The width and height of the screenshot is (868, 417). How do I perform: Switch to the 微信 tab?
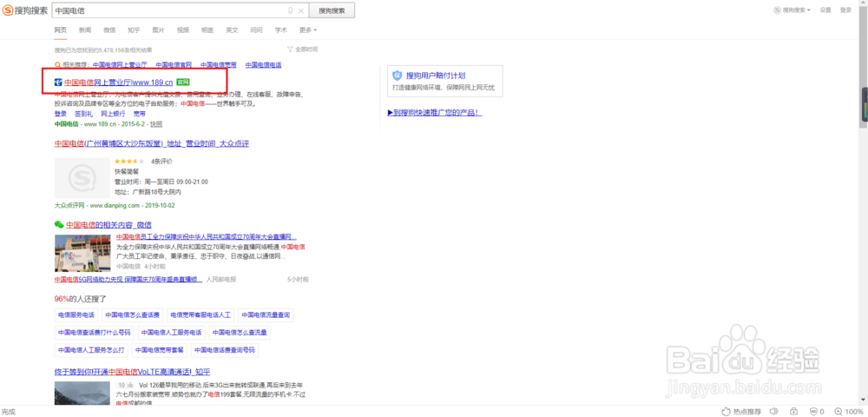tap(109, 30)
